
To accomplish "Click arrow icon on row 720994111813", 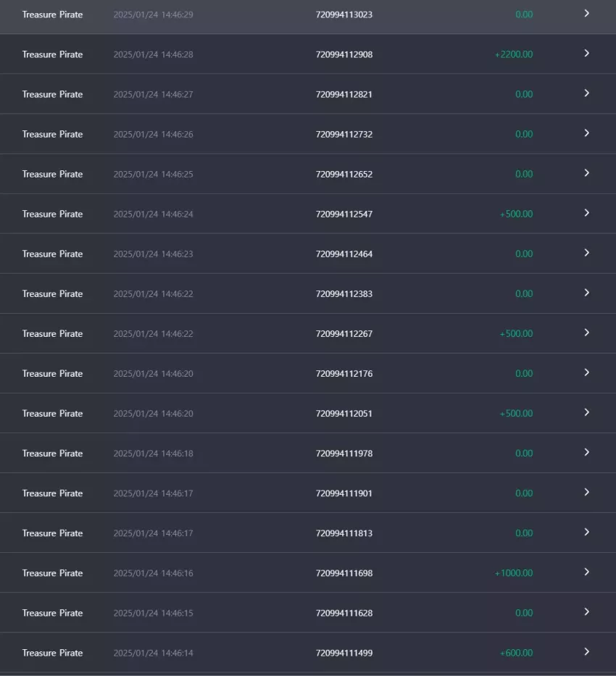I will click(x=587, y=533).
